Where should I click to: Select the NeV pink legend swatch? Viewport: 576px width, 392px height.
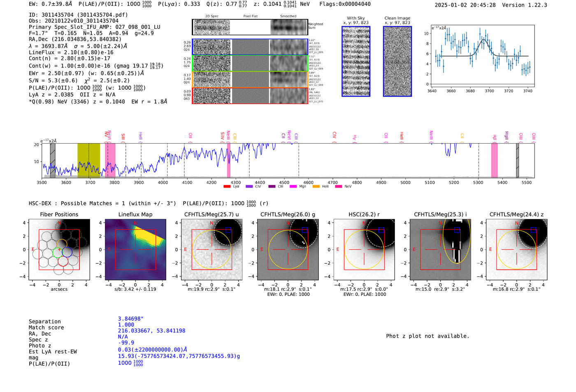[x=338, y=187]
